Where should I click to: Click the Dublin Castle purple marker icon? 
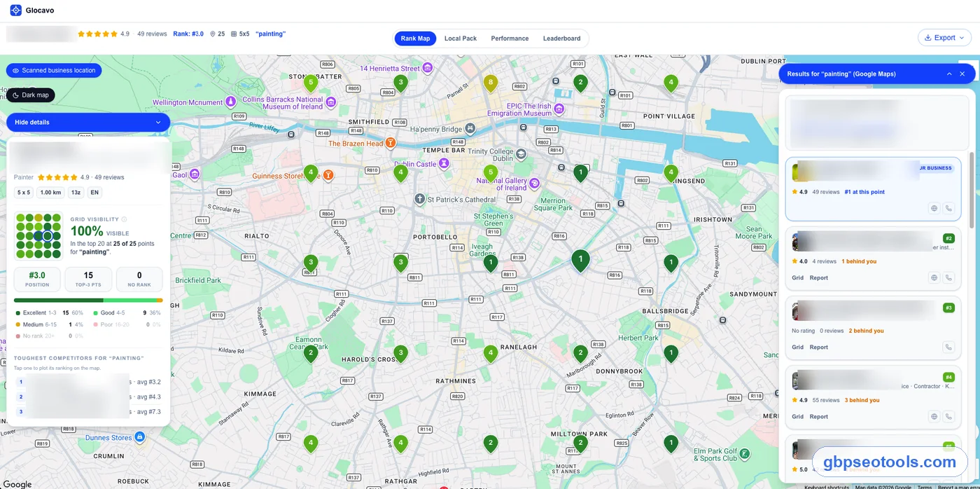443,164
